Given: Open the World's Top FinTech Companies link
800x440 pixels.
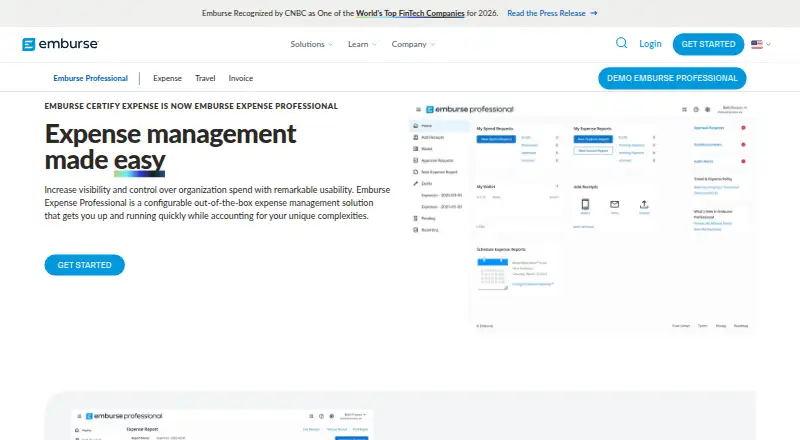Looking at the screenshot, I should pos(410,13).
